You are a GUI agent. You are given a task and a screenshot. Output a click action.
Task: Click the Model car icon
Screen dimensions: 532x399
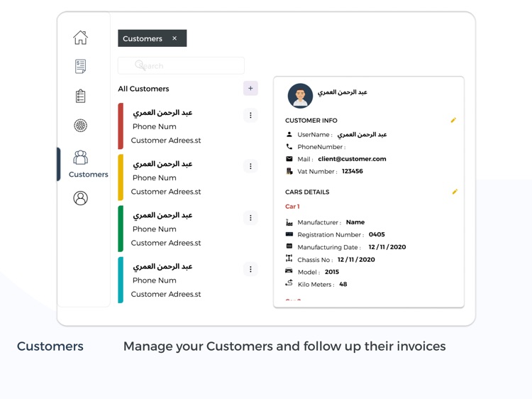point(289,270)
